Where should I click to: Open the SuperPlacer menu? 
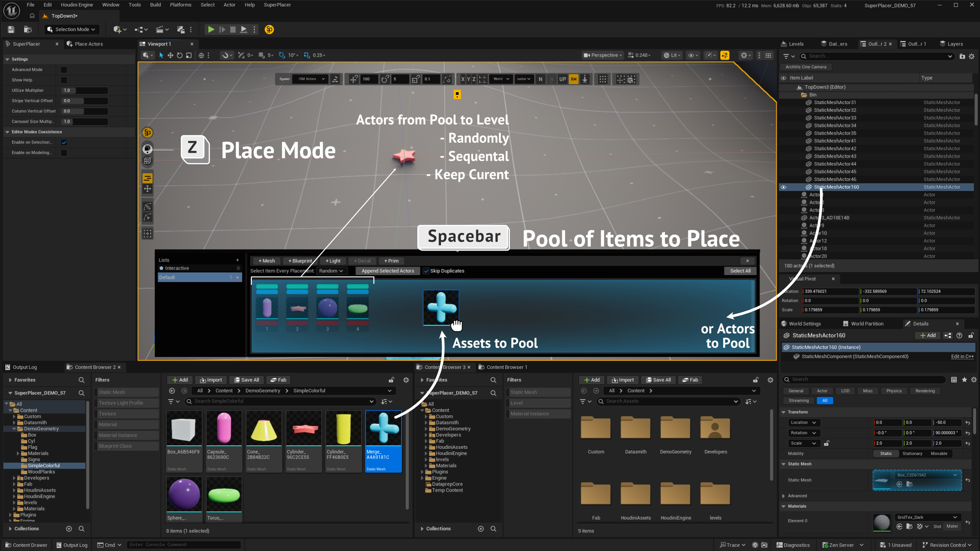(277, 5)
